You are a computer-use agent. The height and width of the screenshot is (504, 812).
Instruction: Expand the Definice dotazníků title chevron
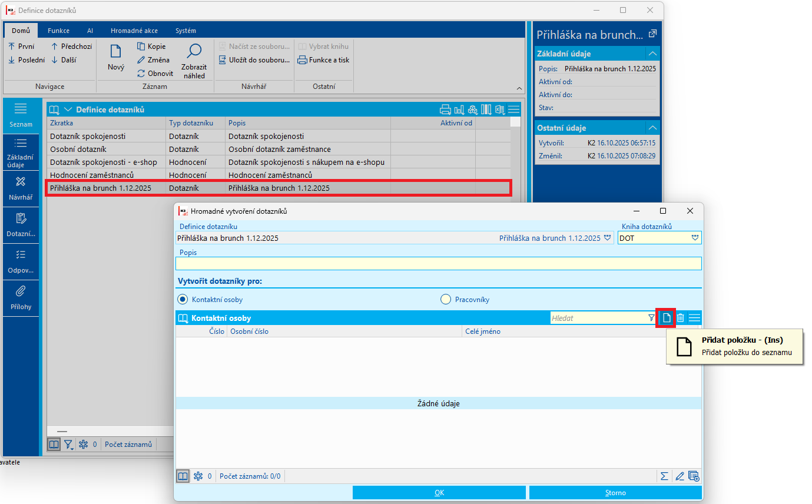tap(68, 110)
